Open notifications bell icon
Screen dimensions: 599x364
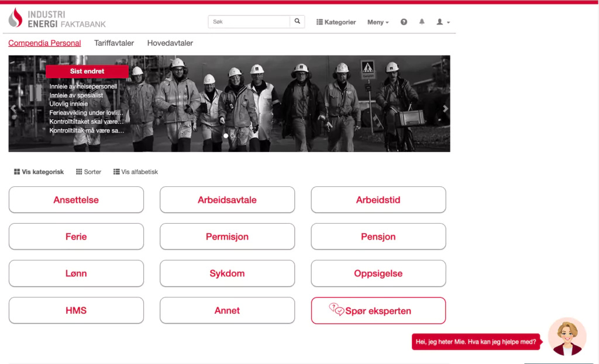point(422,22)
